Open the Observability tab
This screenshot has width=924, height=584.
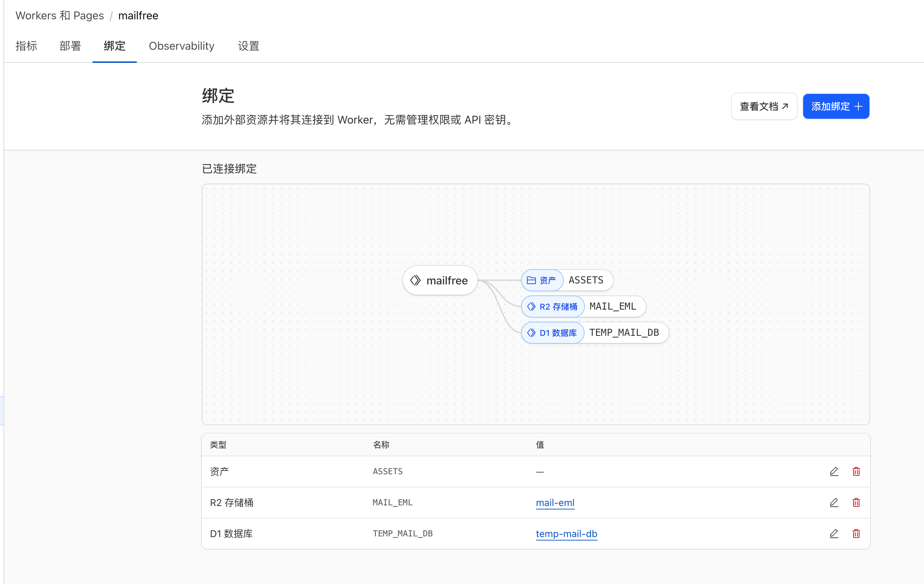point(182,46)
